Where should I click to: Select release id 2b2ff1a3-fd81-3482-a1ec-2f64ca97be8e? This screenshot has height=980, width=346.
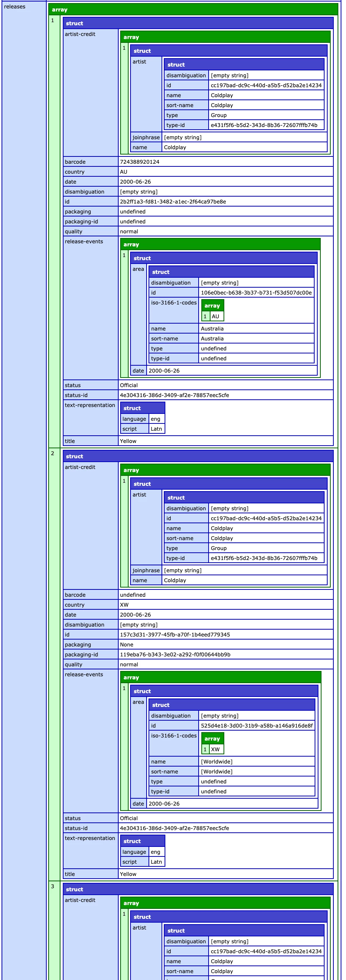coord(173,202)
